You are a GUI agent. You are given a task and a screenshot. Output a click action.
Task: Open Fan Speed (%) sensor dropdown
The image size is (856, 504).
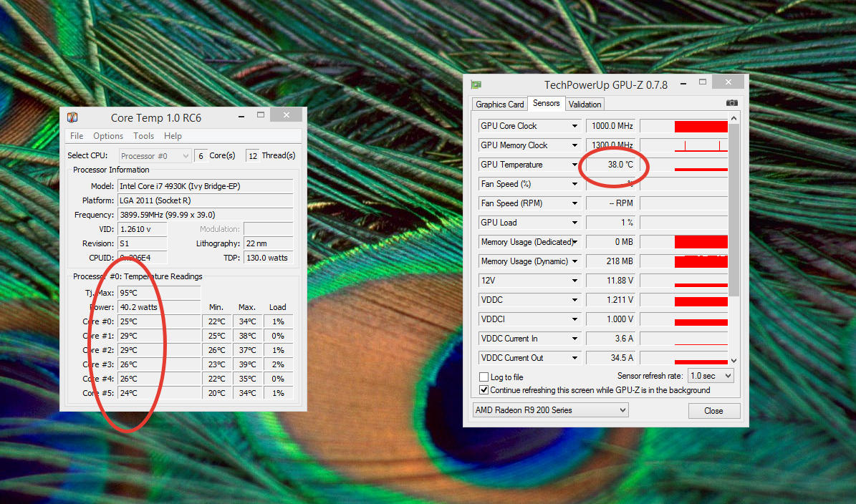click(x=574, y=184)
